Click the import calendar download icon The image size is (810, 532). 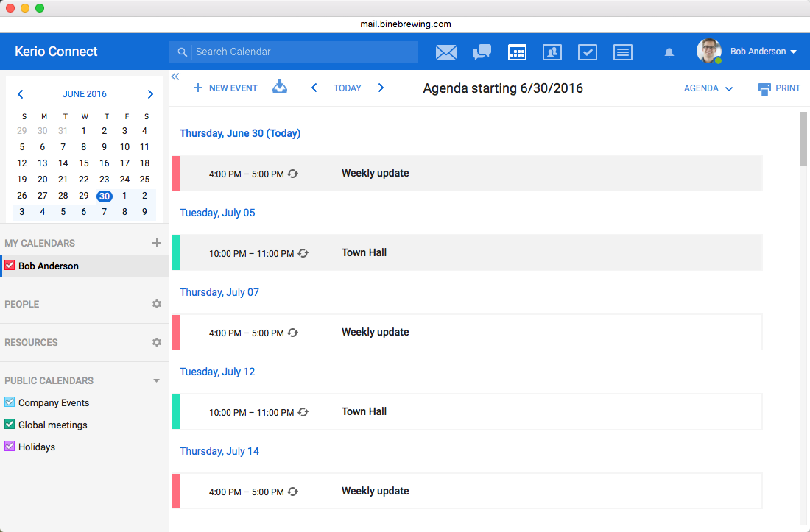280,88
